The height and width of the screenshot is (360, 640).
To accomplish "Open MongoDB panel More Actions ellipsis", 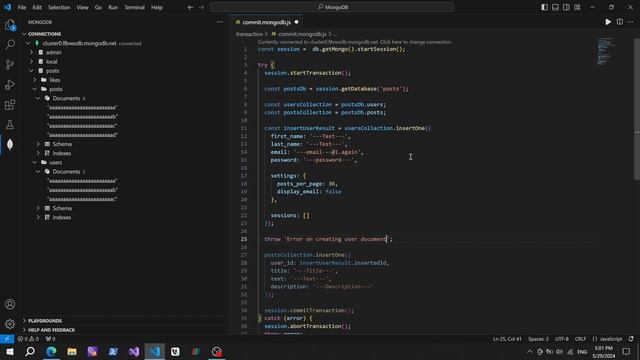I will click(220, 22).
